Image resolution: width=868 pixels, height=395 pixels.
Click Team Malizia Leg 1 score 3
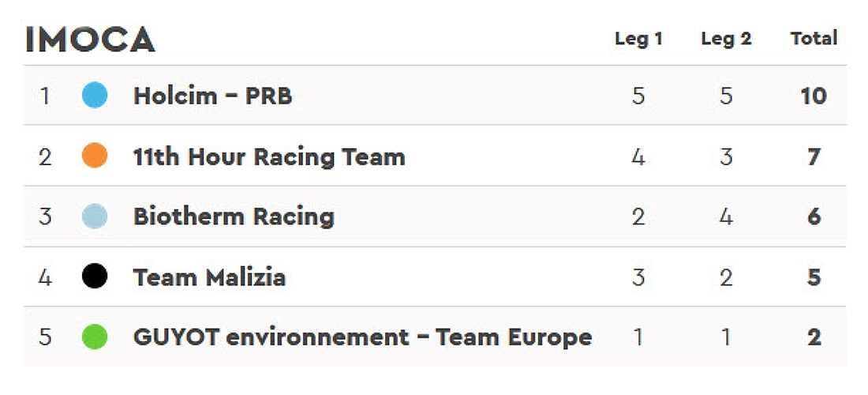click(638, 277)
